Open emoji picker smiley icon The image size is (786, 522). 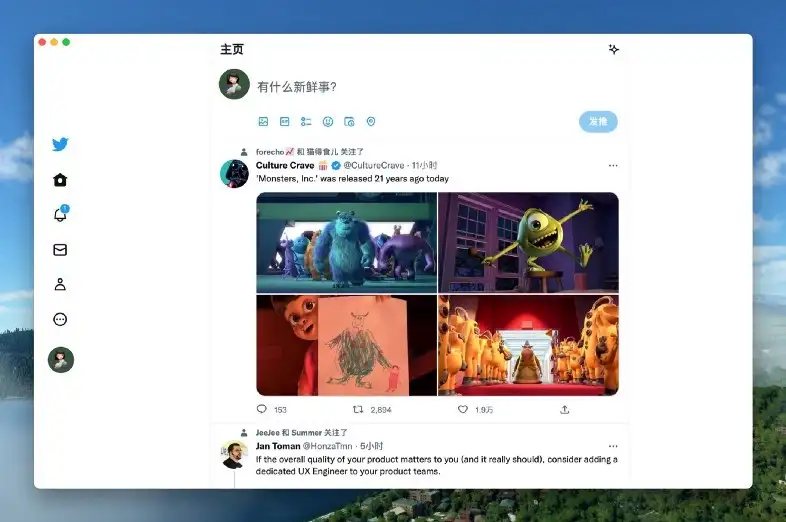coord(328,121)
